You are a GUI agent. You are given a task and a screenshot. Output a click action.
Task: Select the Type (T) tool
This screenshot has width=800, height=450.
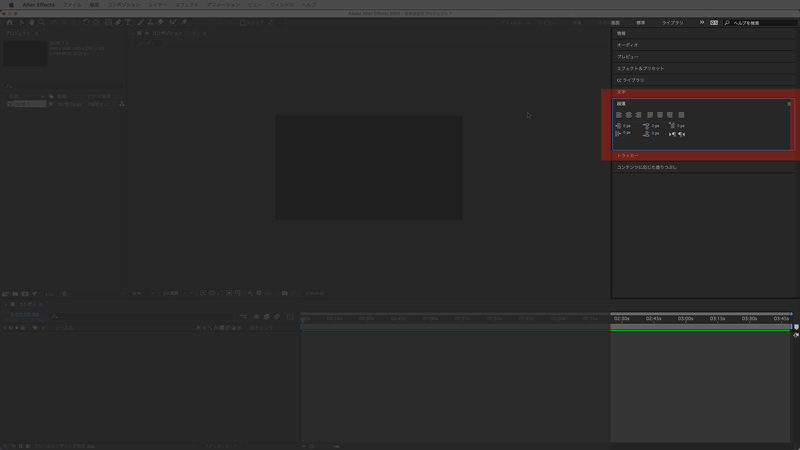(x=129, y=21)
